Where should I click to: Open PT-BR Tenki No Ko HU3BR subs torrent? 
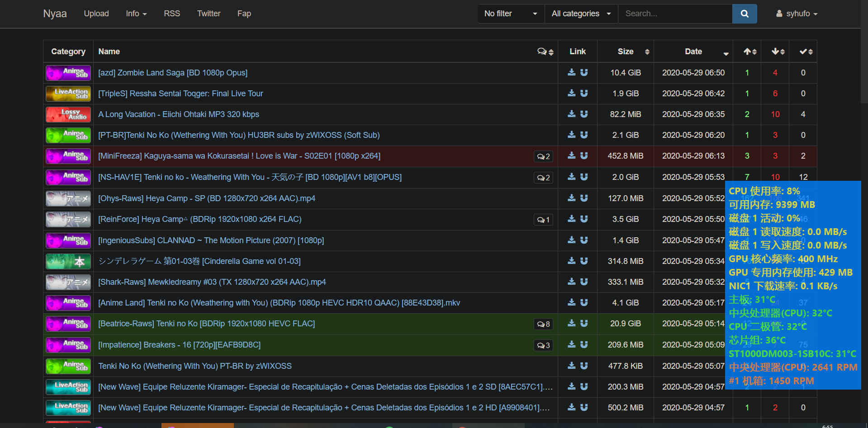[x=239, y=135]
